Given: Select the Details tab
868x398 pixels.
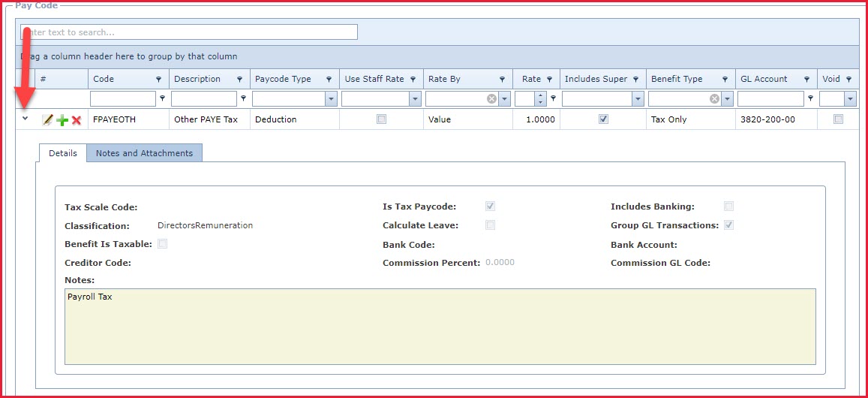Looking at the screenshot, I should [x=63, y=153].
